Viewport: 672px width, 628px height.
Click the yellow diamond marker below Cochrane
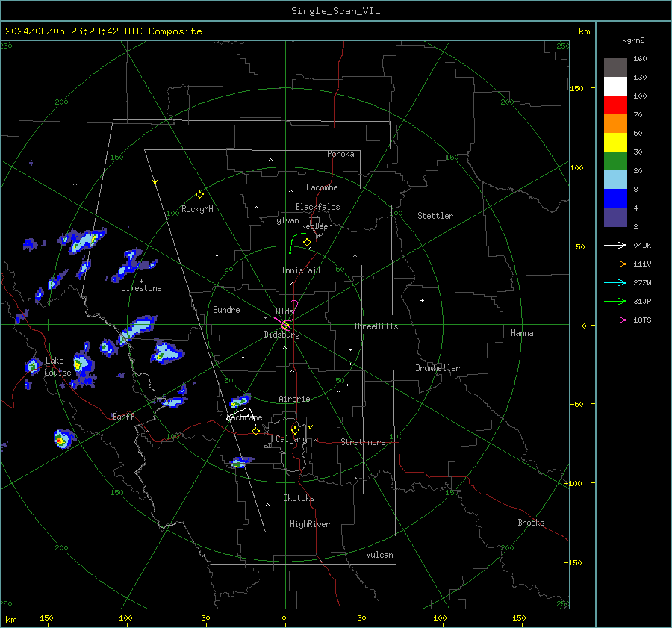[x=256, y=432]
